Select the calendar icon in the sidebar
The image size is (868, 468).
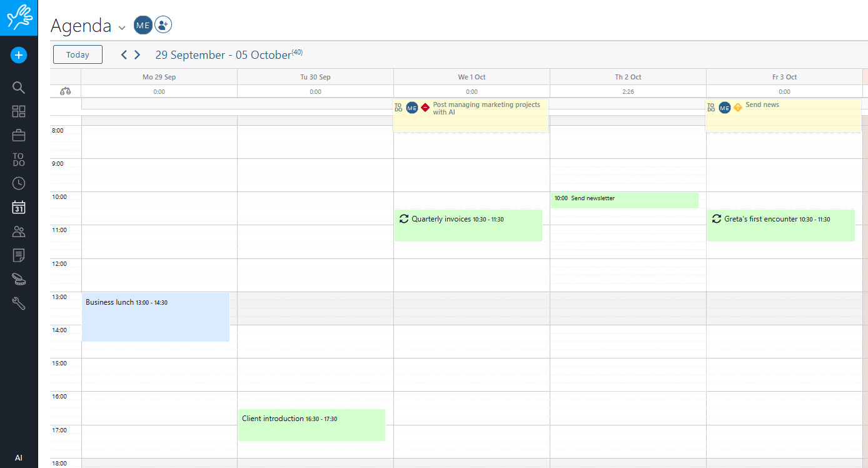18,207
